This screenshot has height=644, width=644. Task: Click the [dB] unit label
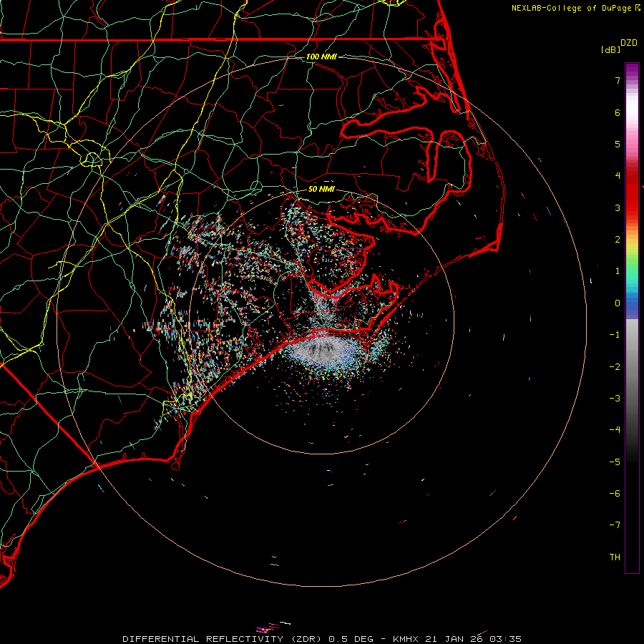tap(610, 49)
